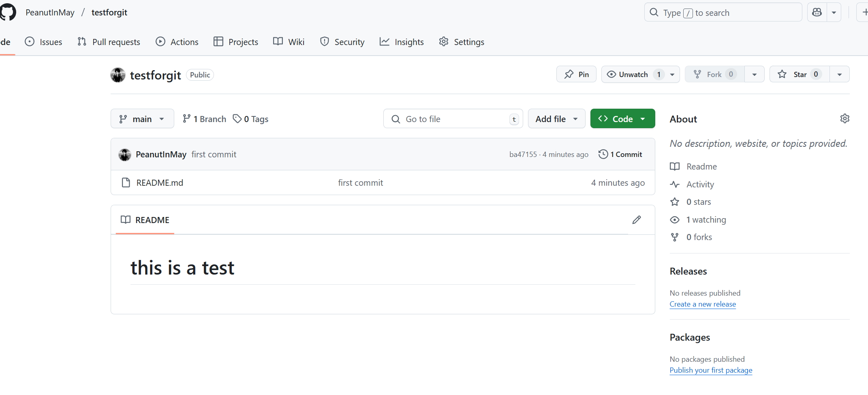Open the main branch selector
This screenshot has height=395, width=868.
tap(142, 119)
